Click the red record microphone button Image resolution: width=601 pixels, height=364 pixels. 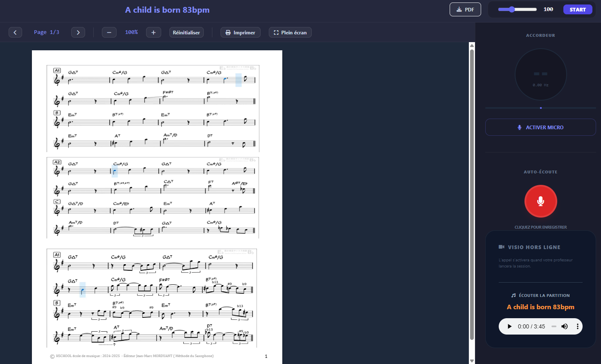(x=541, y=201)
